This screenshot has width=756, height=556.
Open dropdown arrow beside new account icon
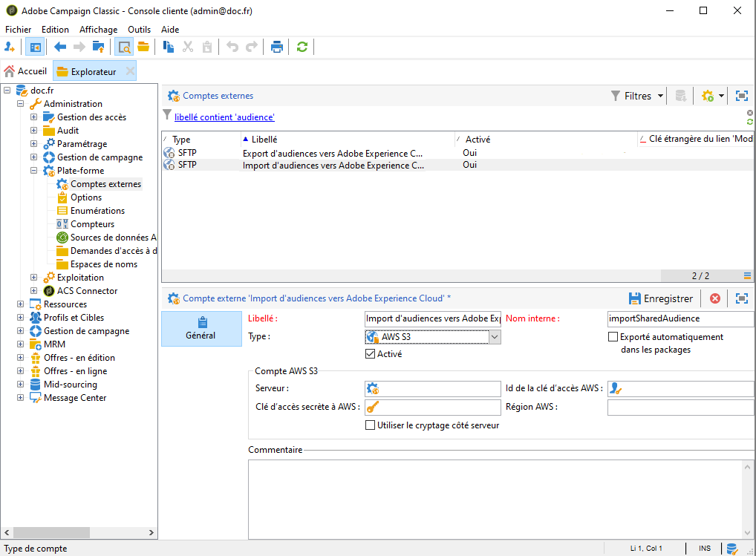tap(721, 96)
